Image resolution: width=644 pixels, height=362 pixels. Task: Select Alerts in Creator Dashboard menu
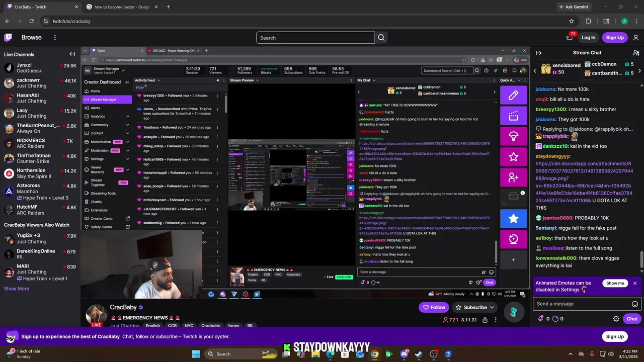coord(107,108)
